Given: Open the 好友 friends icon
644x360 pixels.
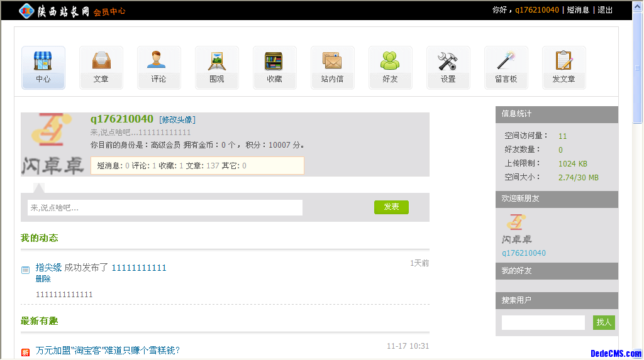Looking at the screenshot, I should 390,68.
